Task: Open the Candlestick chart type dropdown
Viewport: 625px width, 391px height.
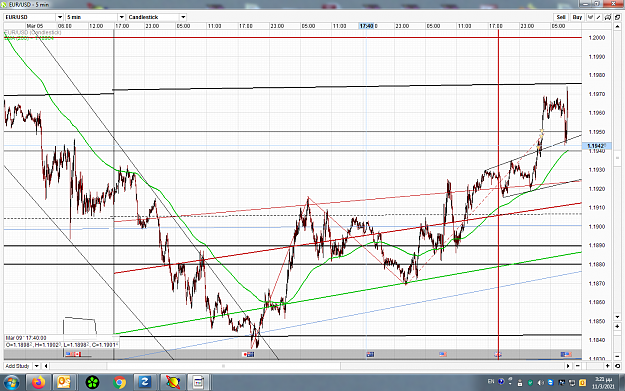Action: pos(183,17)
